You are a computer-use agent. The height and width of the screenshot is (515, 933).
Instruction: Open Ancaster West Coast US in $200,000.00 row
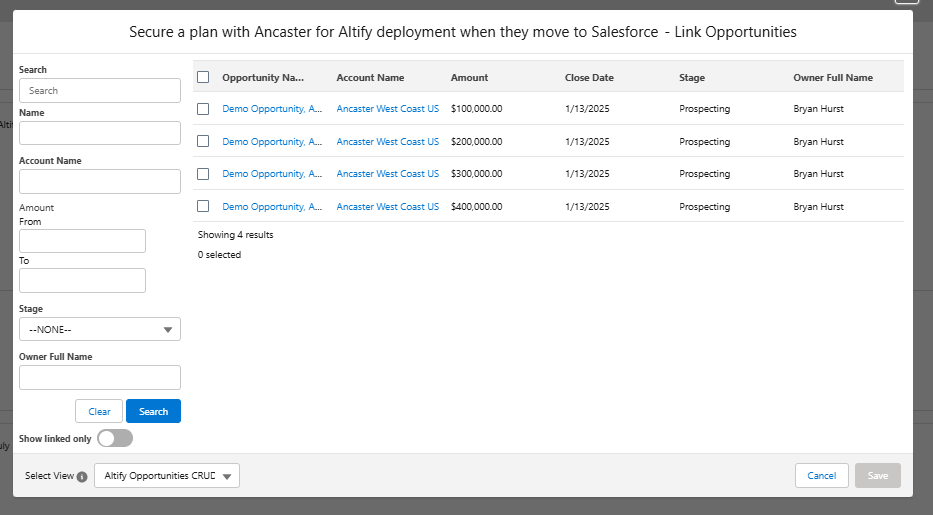[387, 142]
